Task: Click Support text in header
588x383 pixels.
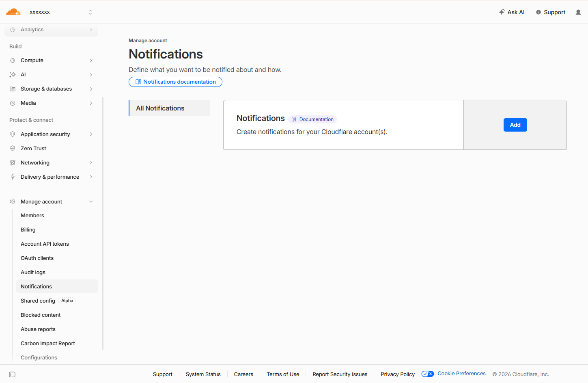Action: coord(555,12)
